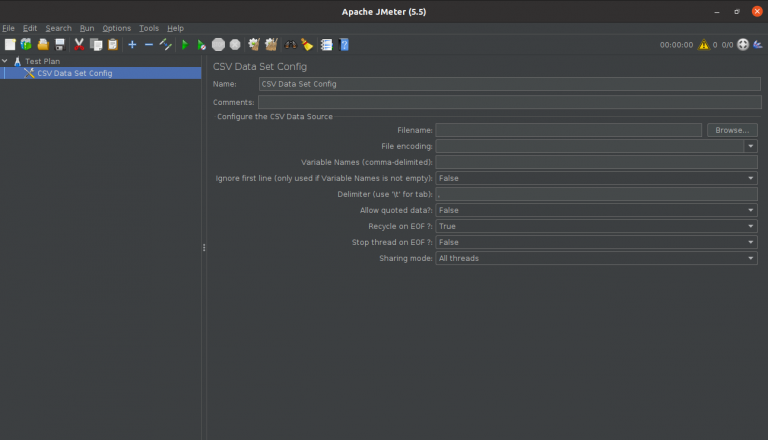This screenshot has width=768, height=440.
Task: Collapse the Test Plan tree node
Action: (x=5, y=61)
